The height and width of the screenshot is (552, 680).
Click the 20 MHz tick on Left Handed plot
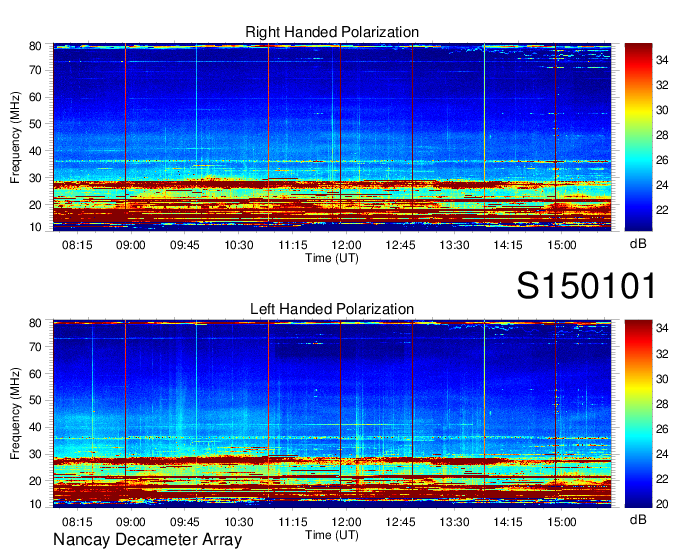coord(35,481)
